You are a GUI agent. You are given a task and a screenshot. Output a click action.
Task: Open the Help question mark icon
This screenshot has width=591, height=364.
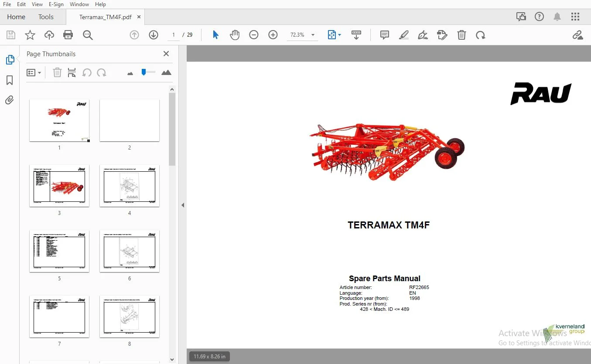(540, 17)
